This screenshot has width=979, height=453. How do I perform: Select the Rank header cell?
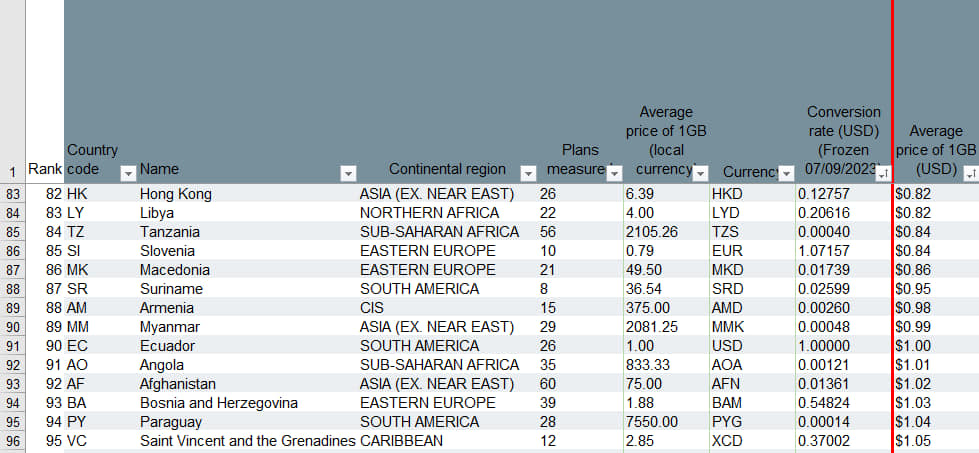pos(45,169)
